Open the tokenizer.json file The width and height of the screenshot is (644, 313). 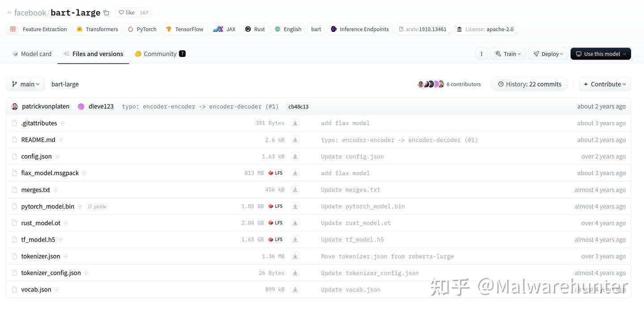click(x=41, y=256)
